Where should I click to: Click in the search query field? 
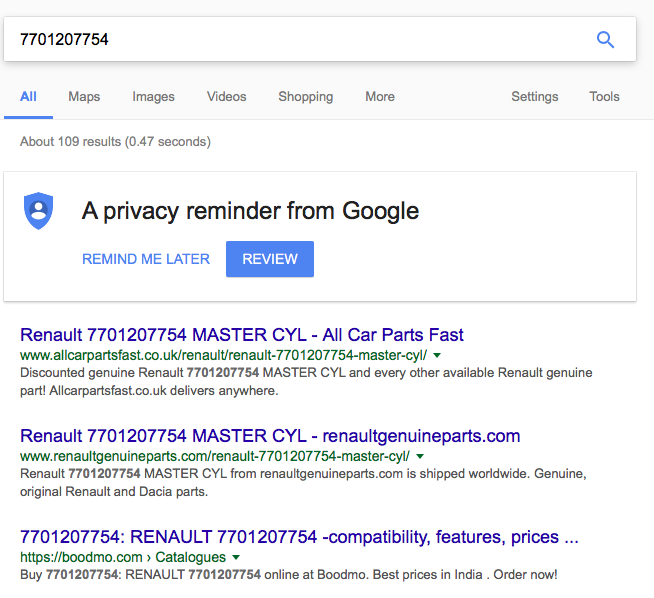(300, 40)
